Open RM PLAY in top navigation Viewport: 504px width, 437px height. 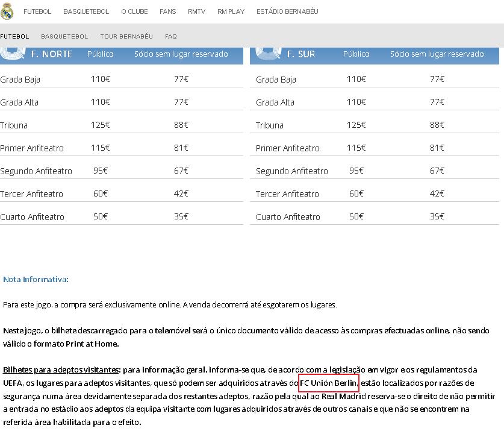pyautogui.click(x=231, y=11)
